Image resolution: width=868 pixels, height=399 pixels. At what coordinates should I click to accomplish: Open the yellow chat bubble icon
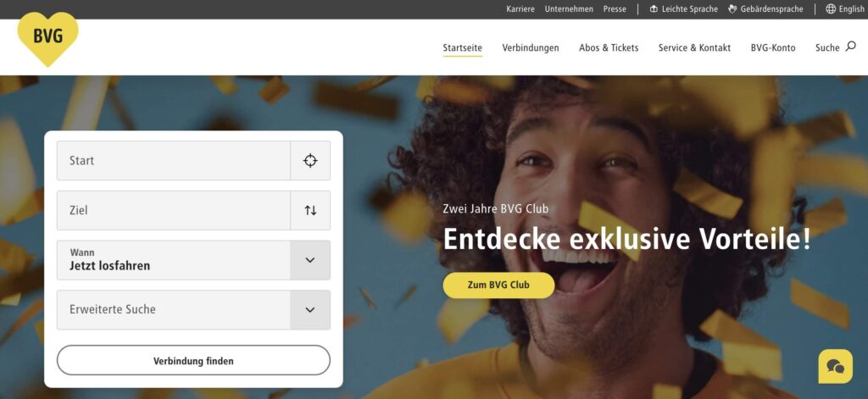835,366
